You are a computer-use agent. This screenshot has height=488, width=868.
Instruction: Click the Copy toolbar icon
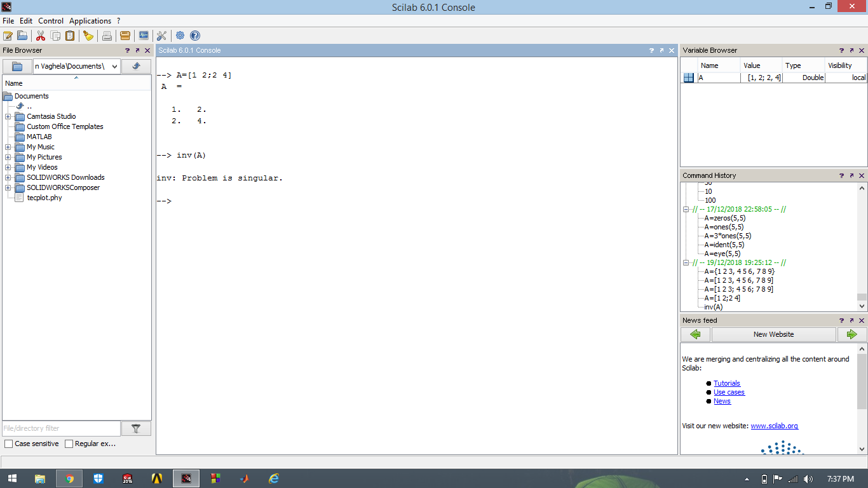(x=55, y=36)
